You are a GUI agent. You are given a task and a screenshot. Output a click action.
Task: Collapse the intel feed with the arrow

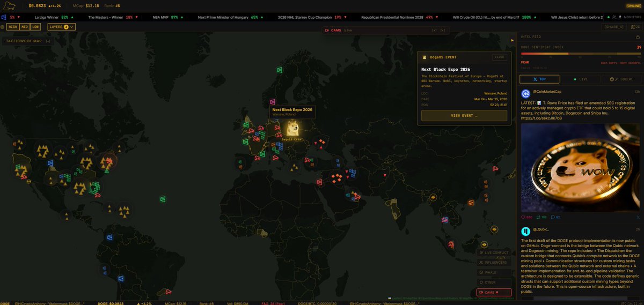coord(512,40)
